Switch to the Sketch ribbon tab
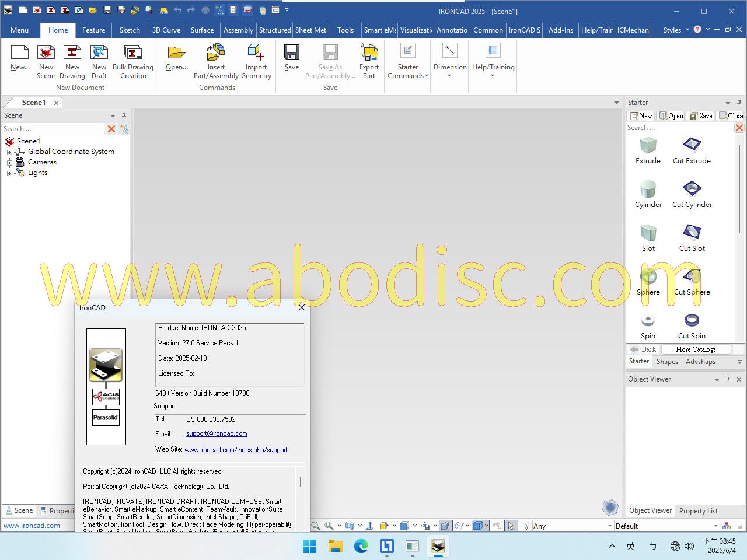The image size is (747, 560). coord(130,30)
